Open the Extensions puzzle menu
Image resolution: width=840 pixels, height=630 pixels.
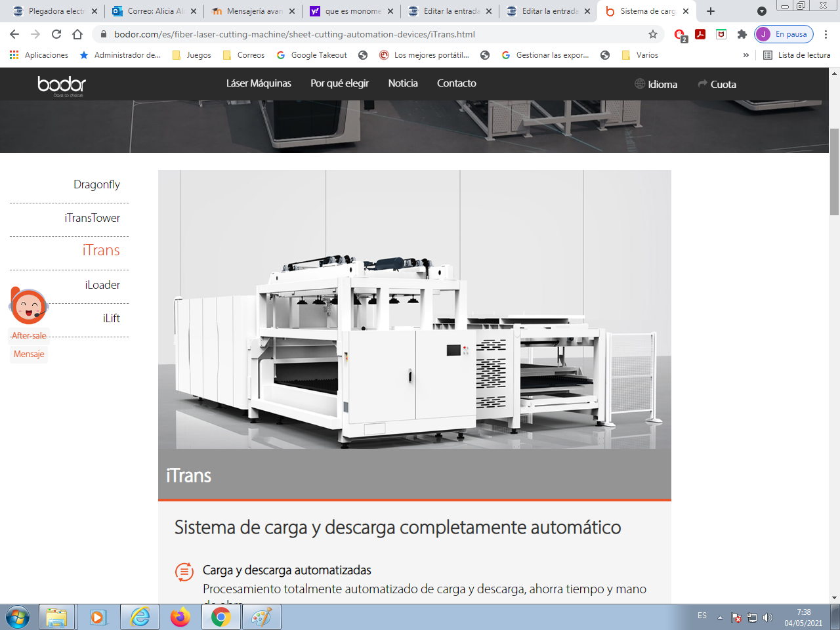point(742,34)
